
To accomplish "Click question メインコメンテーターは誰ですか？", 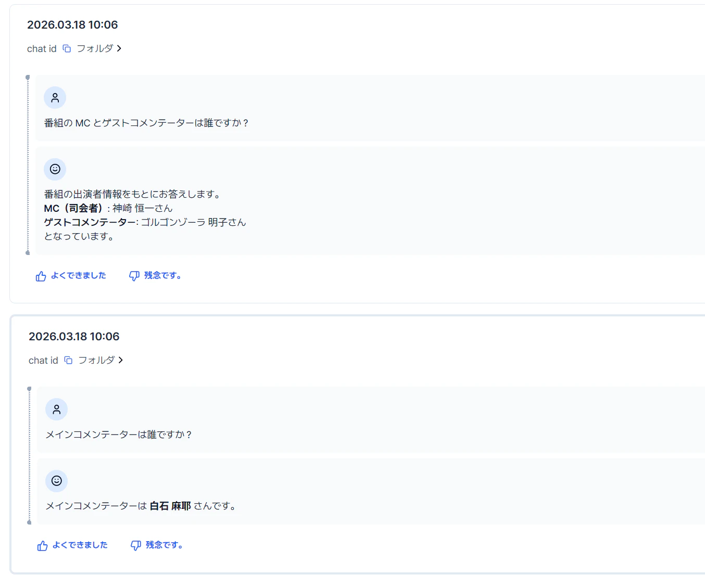I will coord(119,434).
